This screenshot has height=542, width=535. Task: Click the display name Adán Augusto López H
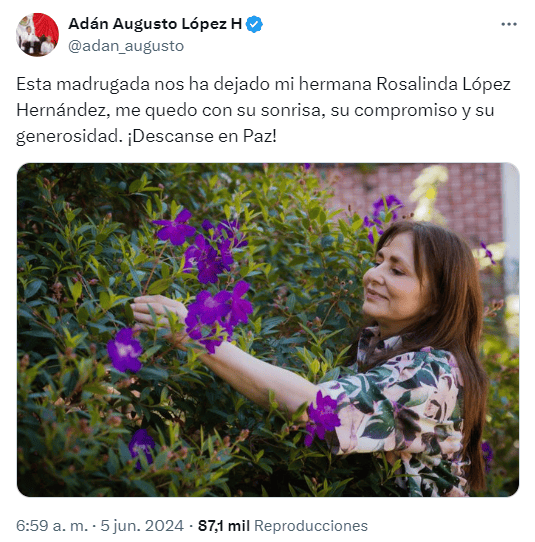tap(155, 24)
